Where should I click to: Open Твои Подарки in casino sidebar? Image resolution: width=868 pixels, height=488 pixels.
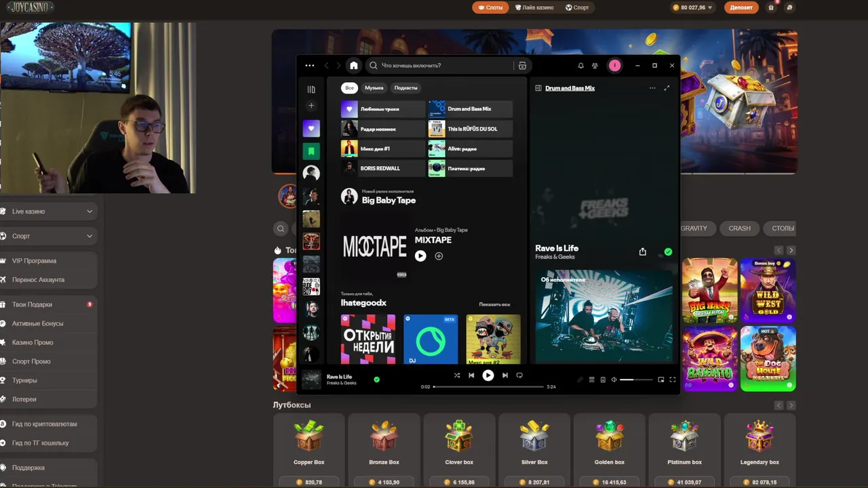47,304
